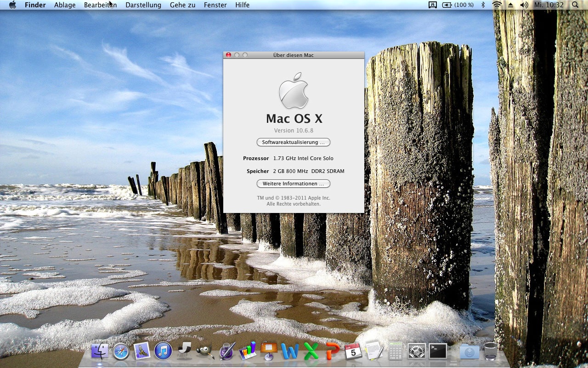
Task: Open Mail stamp icon in Dock
Action: click(142, 351)
